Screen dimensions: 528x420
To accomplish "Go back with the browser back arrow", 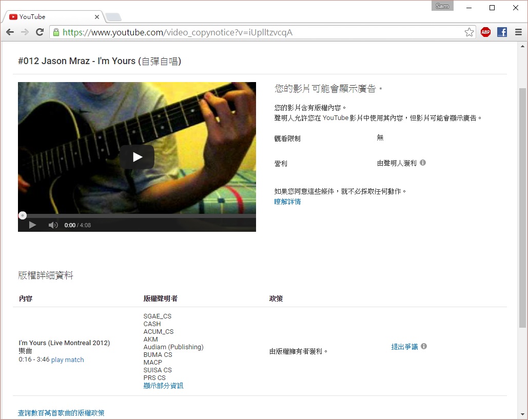I will click(x=10, y=32).
